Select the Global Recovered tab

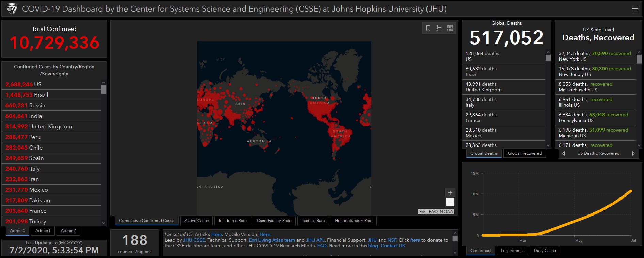[525, 153]
